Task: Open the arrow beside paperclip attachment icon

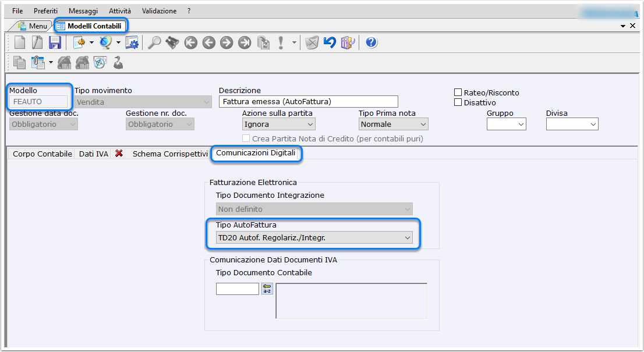Action: [x=51, y=62]
